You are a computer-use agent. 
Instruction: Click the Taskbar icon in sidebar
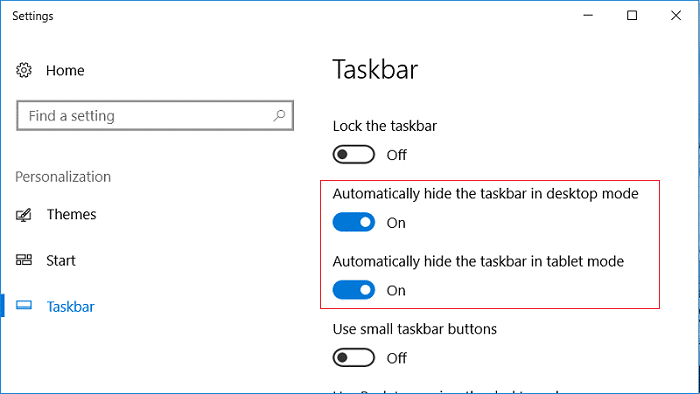[x=24, y=306]
